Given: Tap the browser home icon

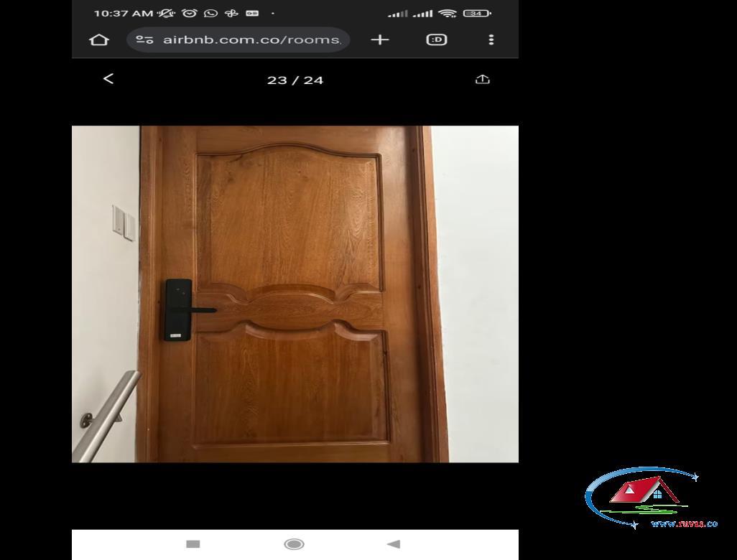Looking at the screenshot, I should click(x=99, y=40).
